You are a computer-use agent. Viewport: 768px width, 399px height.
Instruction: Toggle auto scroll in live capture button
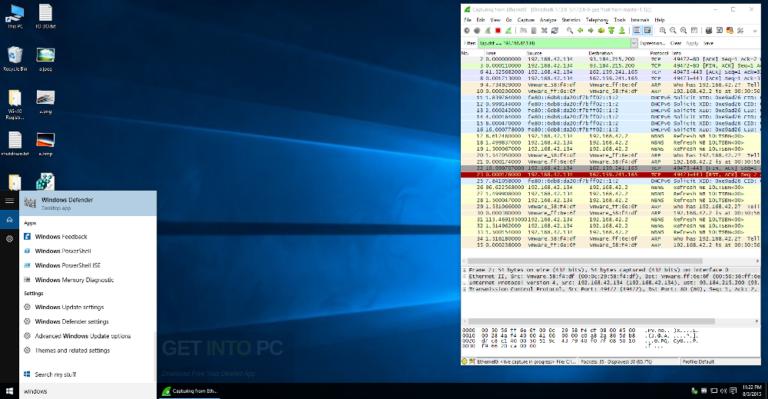click(648, 30)
